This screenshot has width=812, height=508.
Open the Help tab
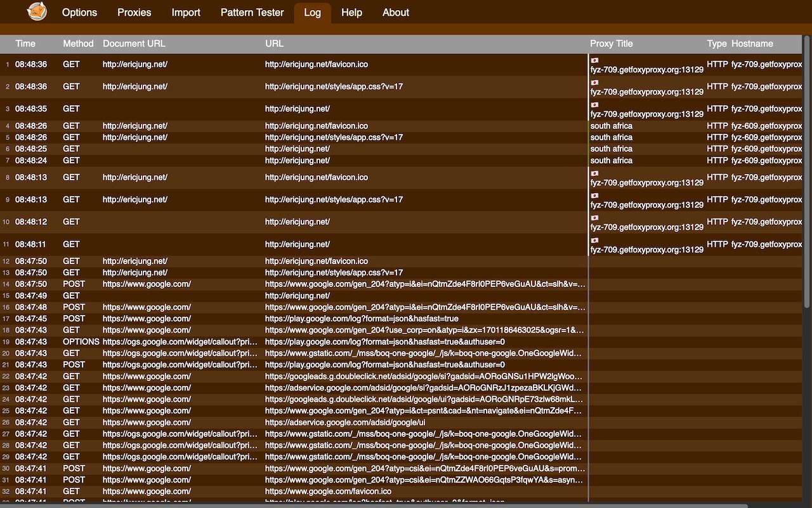click(x=351, y=12)
